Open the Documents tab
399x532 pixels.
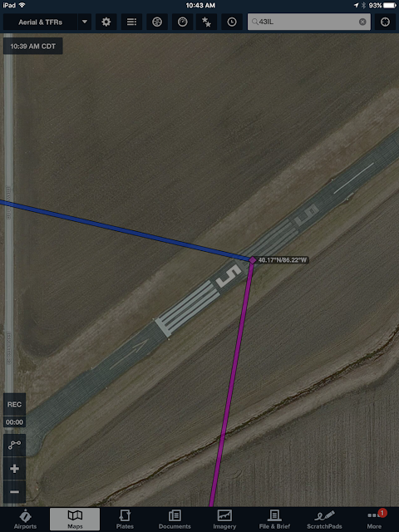[x=175, y=519]
